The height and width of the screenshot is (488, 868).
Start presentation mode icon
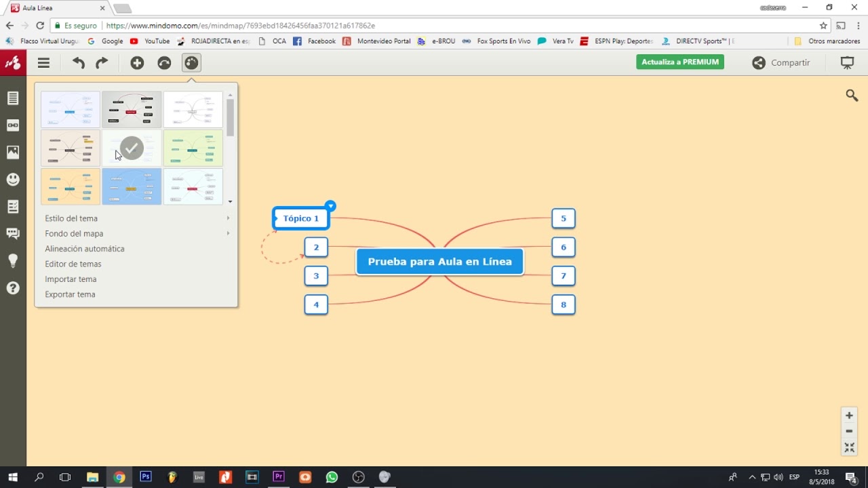point(847,63)
